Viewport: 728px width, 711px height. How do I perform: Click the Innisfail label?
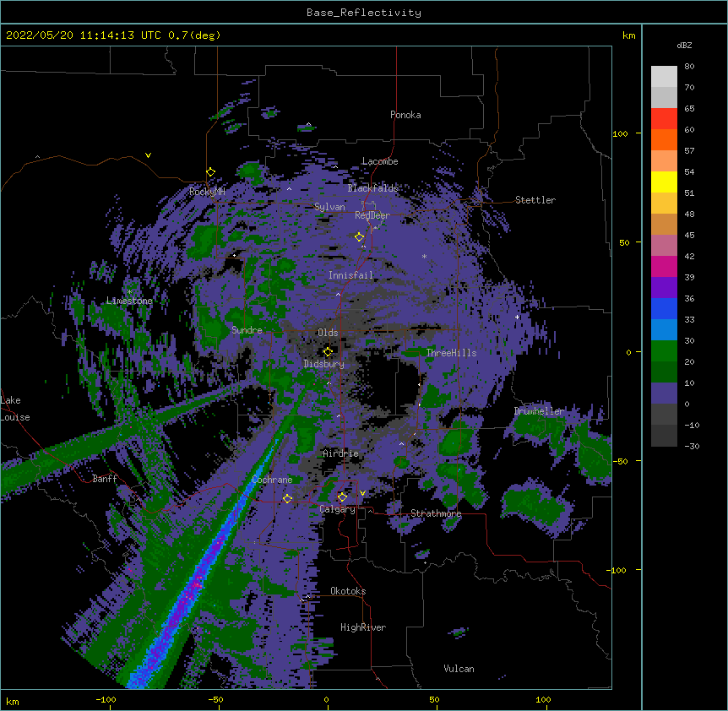(x=350, y=275)
